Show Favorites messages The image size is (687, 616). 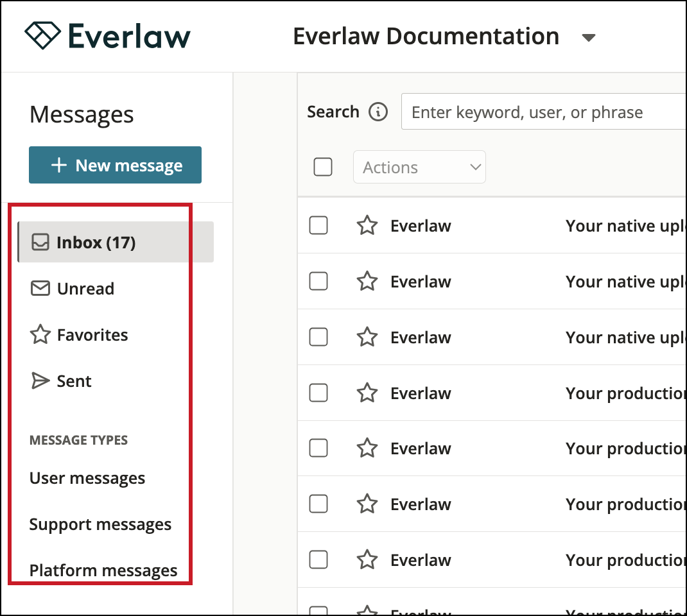[92, 335]
